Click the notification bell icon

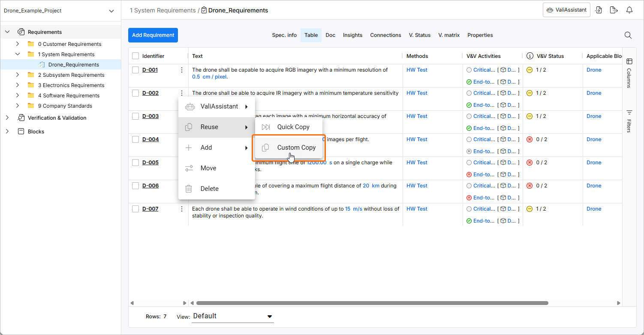pos(629,10)
